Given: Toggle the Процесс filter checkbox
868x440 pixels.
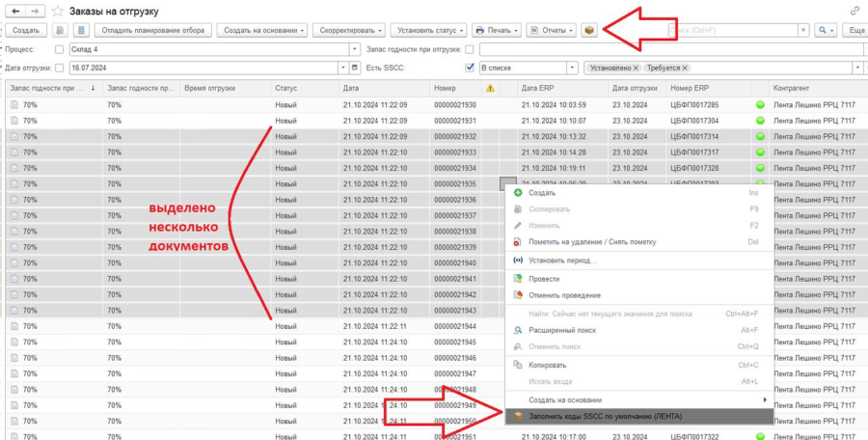Looking at the screenshot, I should 60,49.
